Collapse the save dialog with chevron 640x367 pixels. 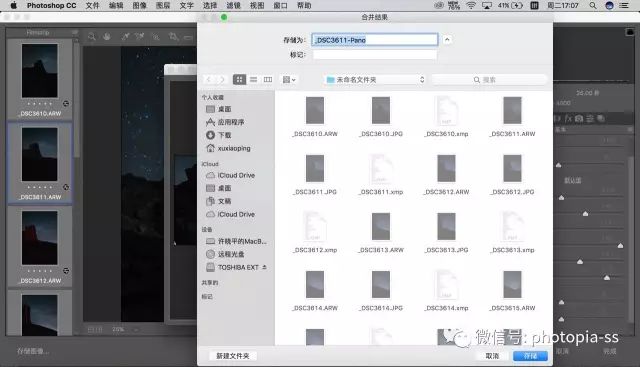pos(447,40)
